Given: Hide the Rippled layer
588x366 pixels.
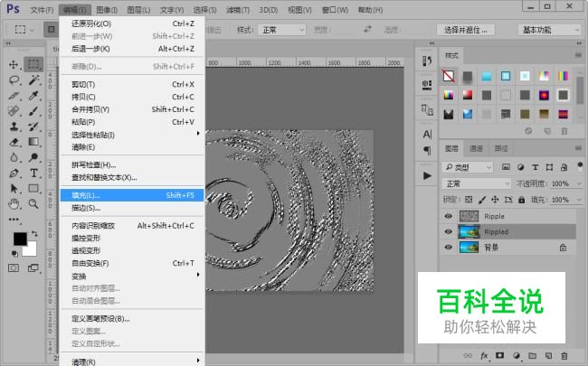Looking at the screenshot, I should click(x=448, y=231).
